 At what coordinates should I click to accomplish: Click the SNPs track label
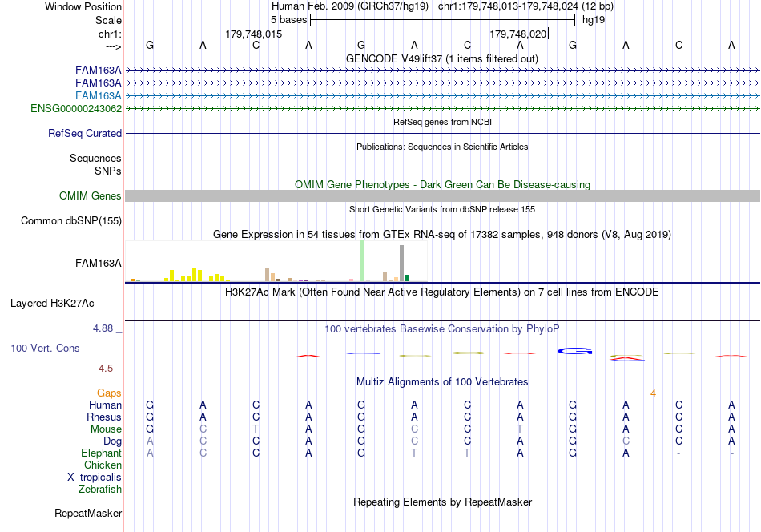(108, 171)
